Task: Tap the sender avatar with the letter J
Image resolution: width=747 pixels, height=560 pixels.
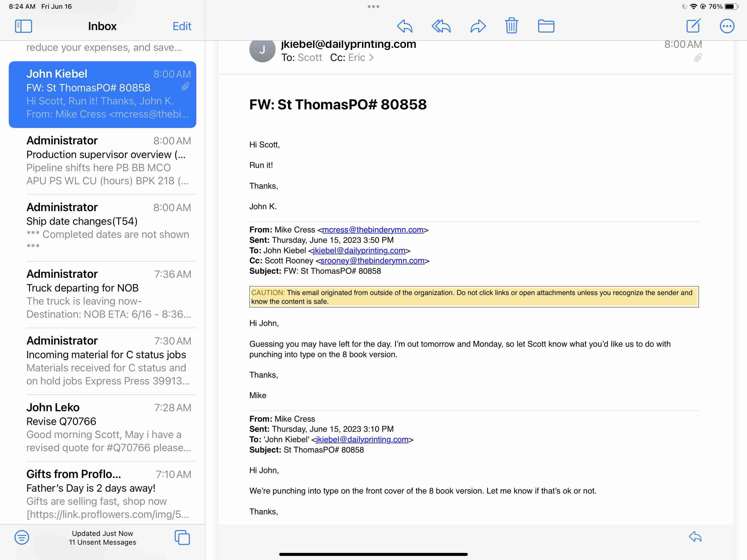Action: click(262, 51)
